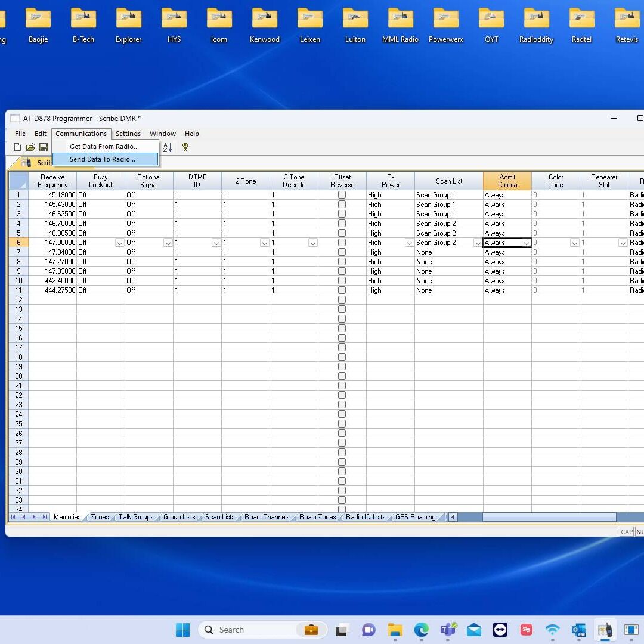Click the A-Z sort toolbar icon
The image size is (644, 644).
click(167, 147)
